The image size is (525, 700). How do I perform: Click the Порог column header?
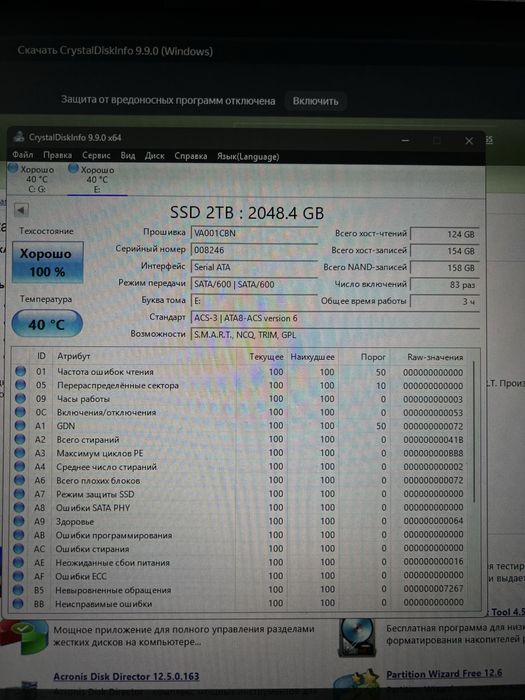click(373, 357)
